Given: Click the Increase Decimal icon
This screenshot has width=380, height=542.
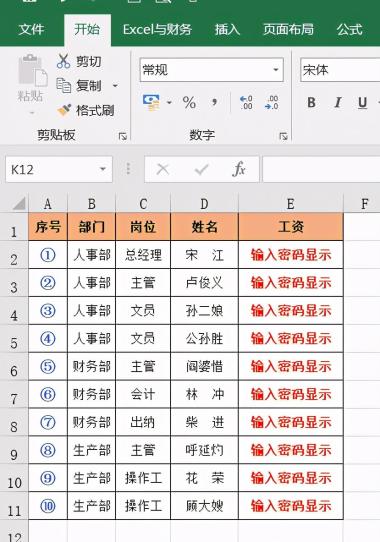Looking at the screenshot, I should click(246, 102).
